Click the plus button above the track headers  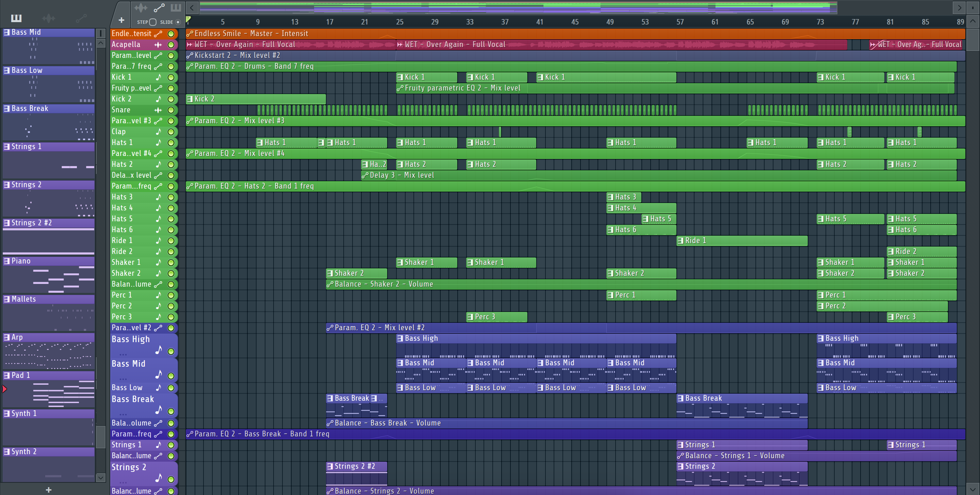[x=121, y=20]
